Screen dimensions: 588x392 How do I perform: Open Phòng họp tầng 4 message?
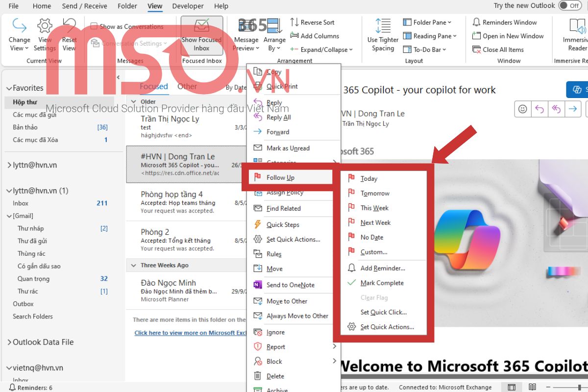click(x=186, y=202)
